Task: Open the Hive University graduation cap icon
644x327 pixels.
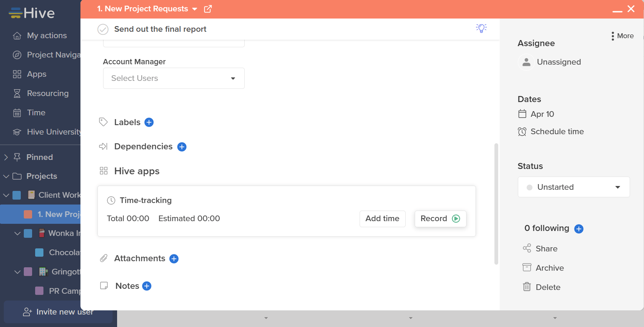Action: tap(17, 132)
